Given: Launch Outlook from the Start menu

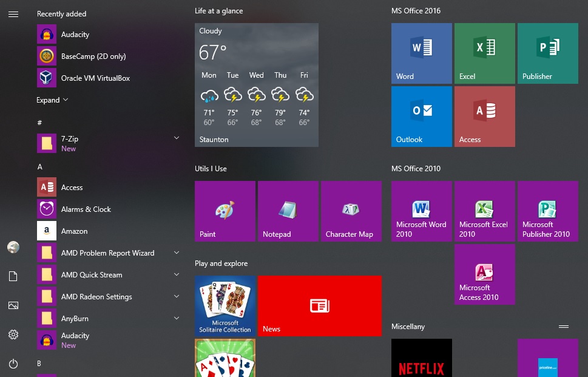Looking at the screenshot, I should pos(421,116).
